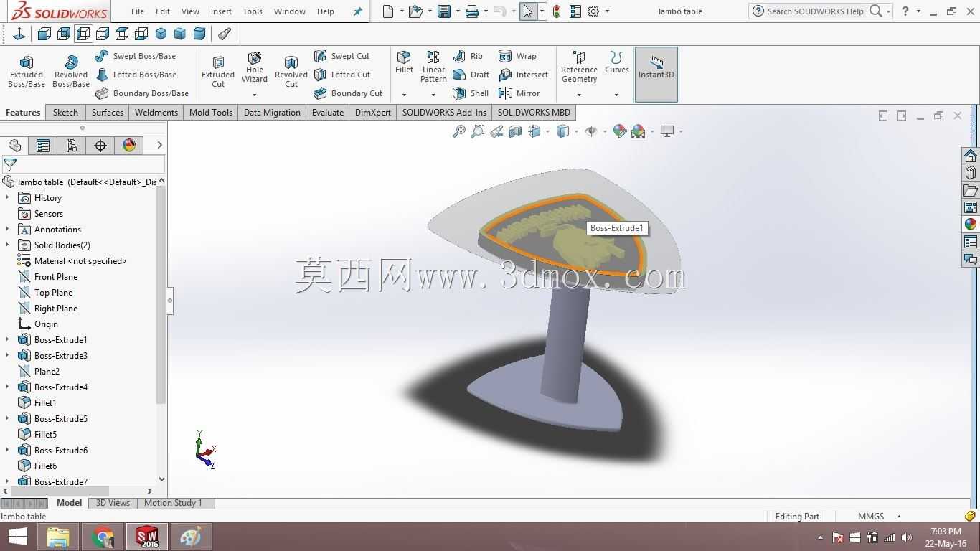Open the Windows Start button
The image size is (980, 551).
coord(17,537)
